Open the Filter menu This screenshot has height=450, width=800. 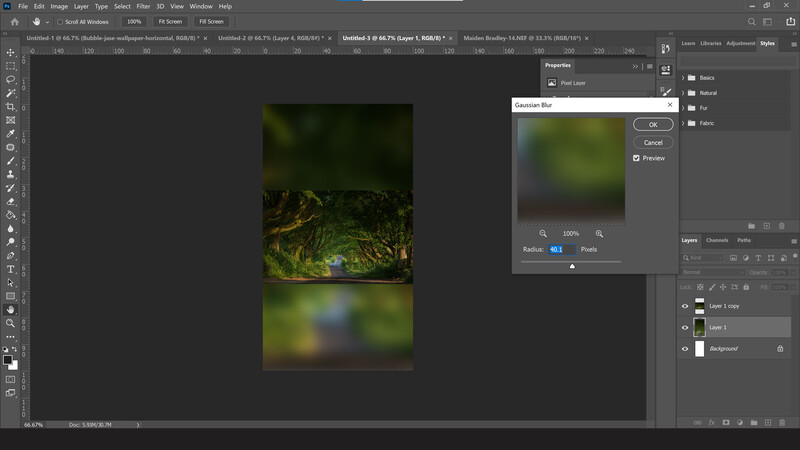coord(143,6)
